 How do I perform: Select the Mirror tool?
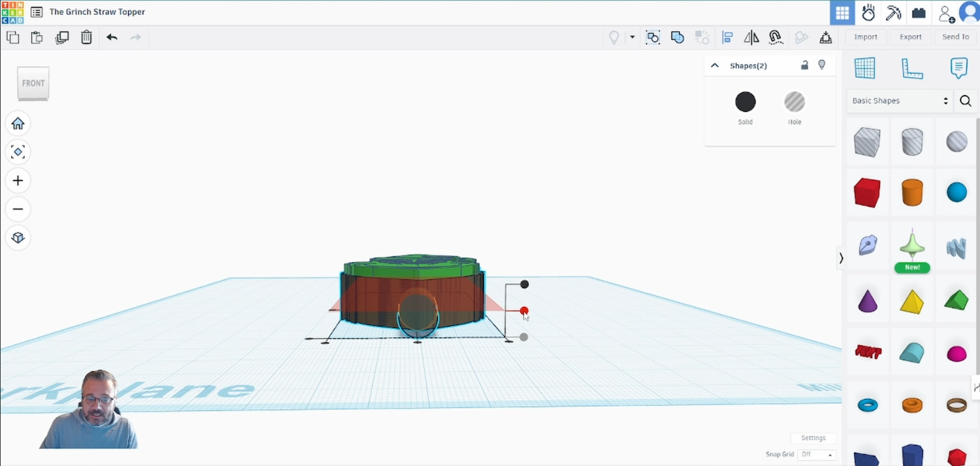752,38
